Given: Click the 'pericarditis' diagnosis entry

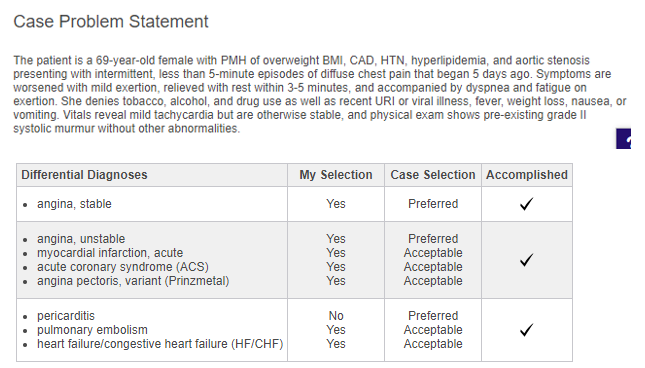Looking at the screenshot, I should click(66, 316).
